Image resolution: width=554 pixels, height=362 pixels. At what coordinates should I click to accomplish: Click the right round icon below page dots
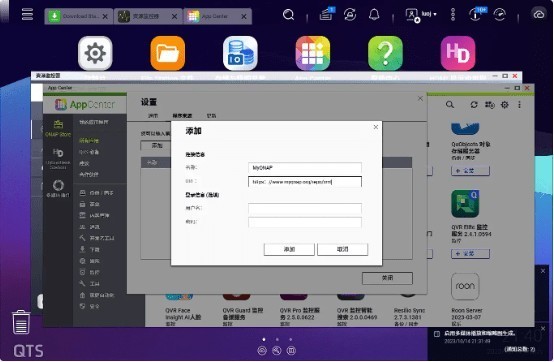291,351
